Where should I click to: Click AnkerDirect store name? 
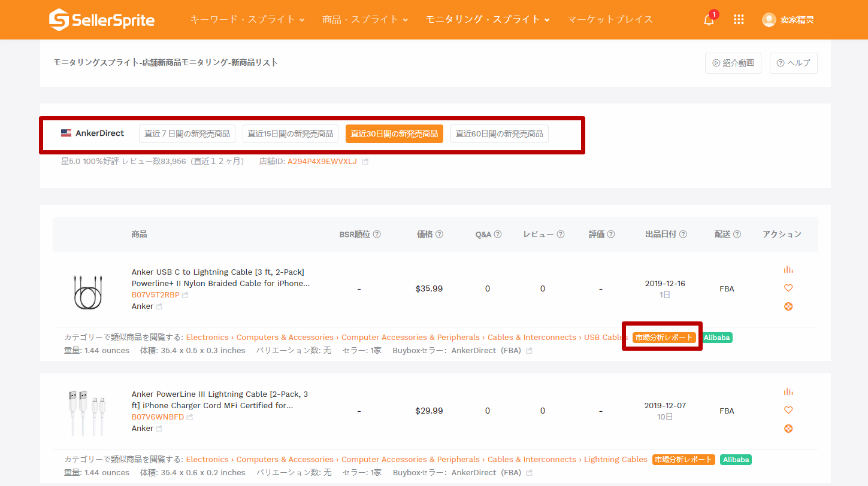point(99,133)
